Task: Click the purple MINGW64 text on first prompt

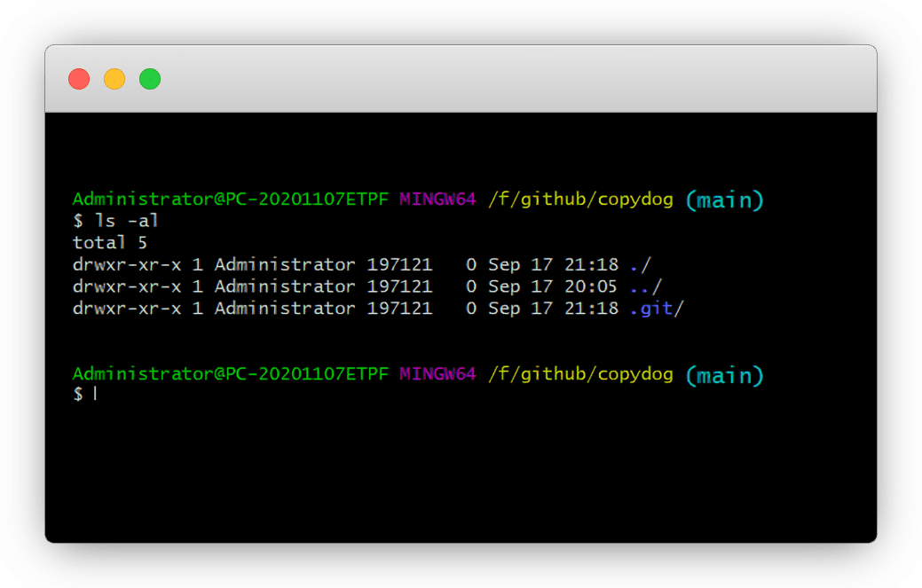Action: click(x=437, y=200)
